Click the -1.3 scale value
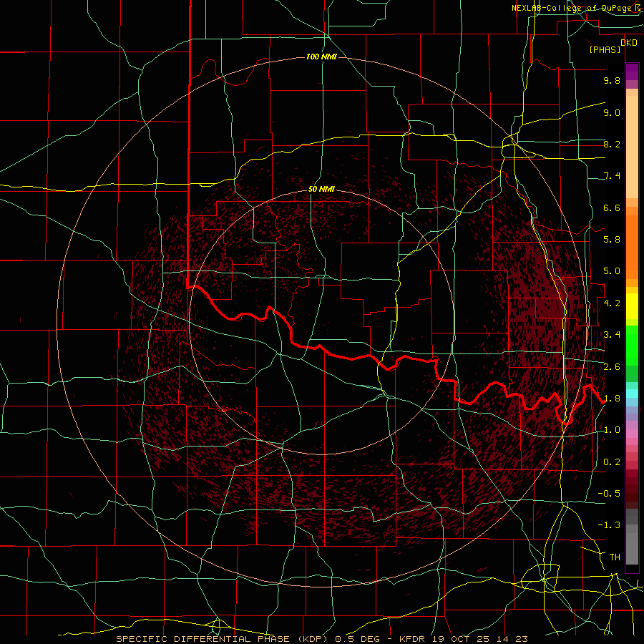The width and height of the screenshot is (644, 644). 609,525
